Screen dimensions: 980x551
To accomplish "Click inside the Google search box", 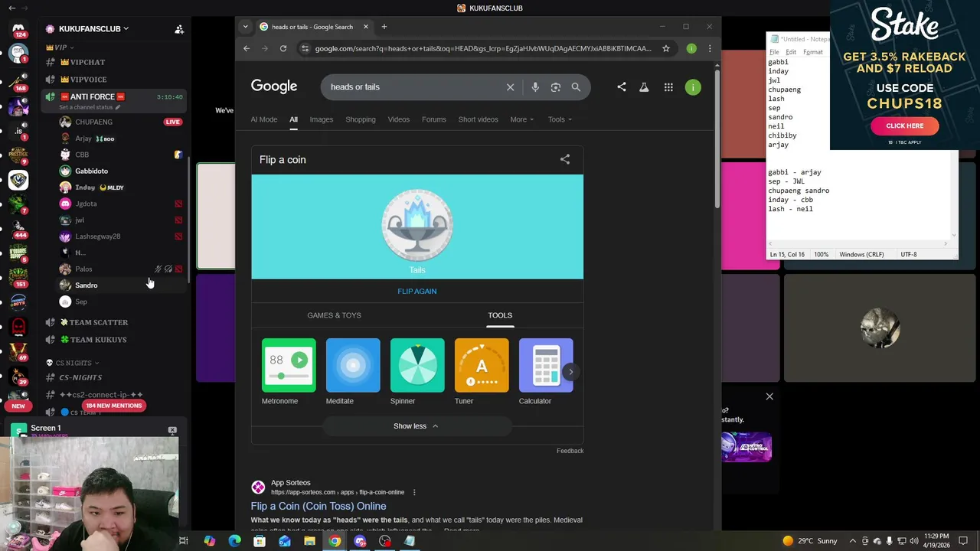I will [413, 87].
